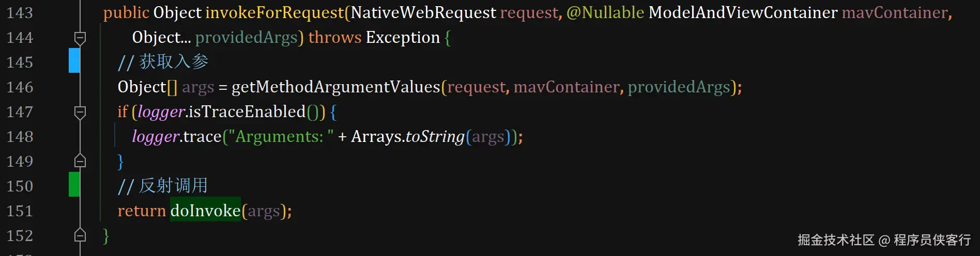Click line number 146 in the gutter

tap(20, 87)
